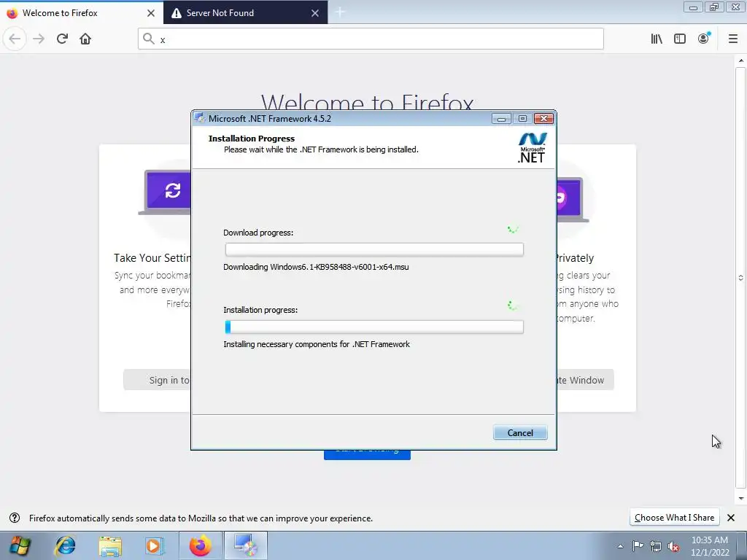Launch Internet Explorer from taskbar
Image resolution: width=747 pixels, height=560 pixels.
(65, 545)
